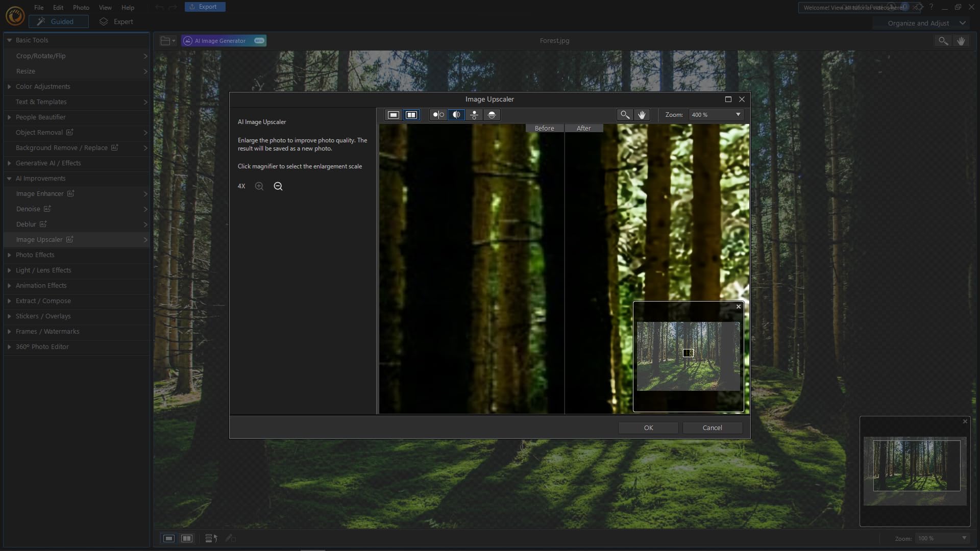Viewport: 980px width, 551px height.
Task: Click the zoom-out magnifier for enlargement scale
Action: tap(278, 186)
